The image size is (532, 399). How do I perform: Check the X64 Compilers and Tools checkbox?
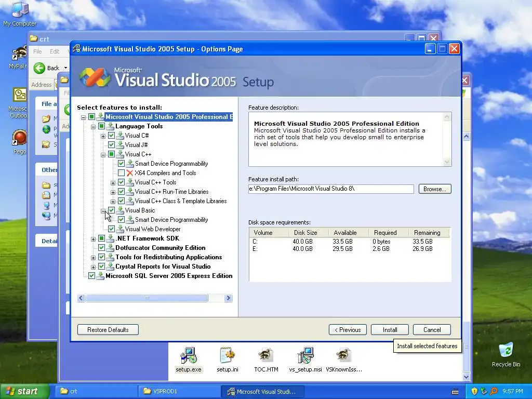[121, 173]
